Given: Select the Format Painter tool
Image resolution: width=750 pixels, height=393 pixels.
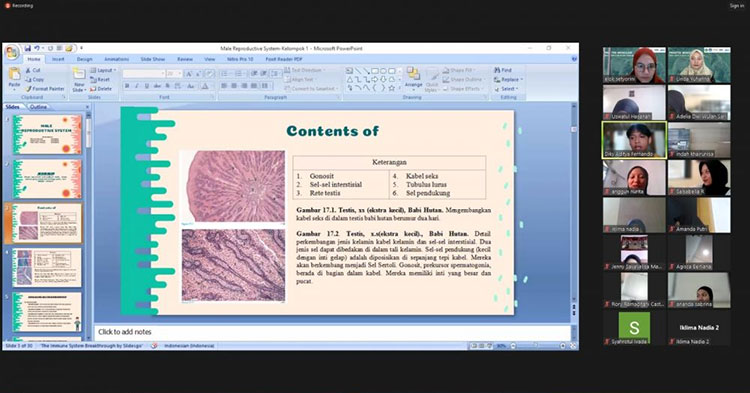Looking at the screenshot, I should point(45,88).
